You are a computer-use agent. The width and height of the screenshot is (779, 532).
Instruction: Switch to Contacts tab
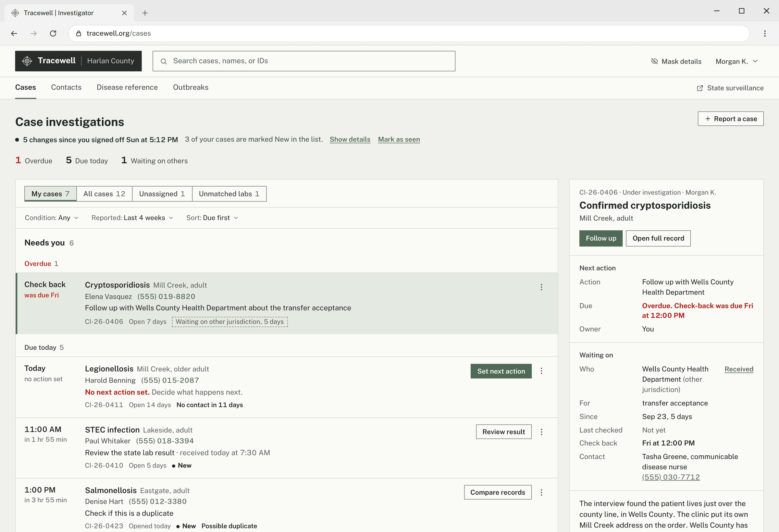(66, 88)
